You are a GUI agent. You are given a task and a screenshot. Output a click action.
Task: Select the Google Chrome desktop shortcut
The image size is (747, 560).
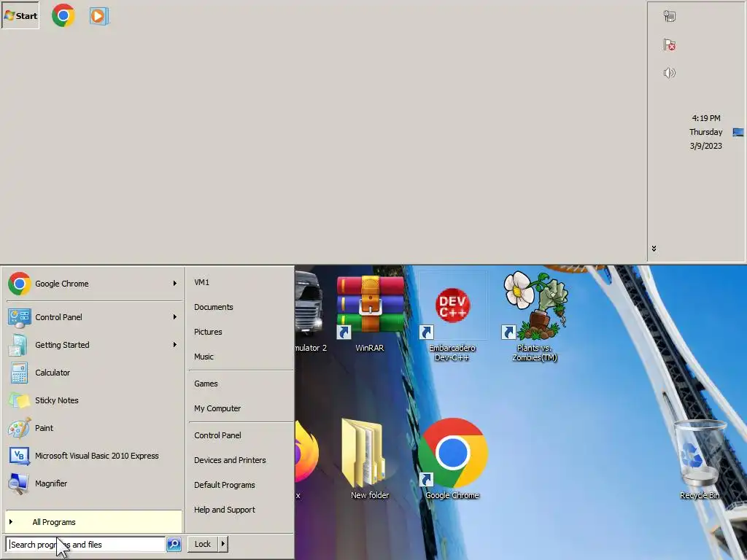(x=452, y=459)
